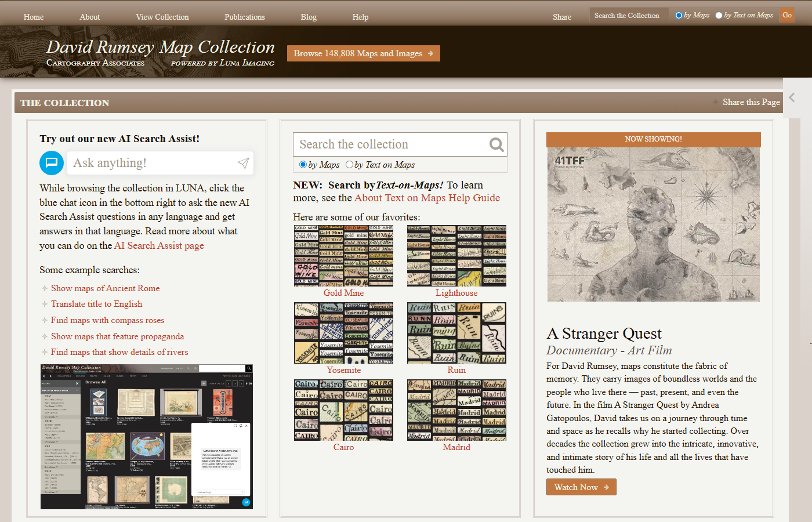The image size is (812, 522).
Task: Open the A Stranger Quest film poster
Action: click(x=654, y=224)
